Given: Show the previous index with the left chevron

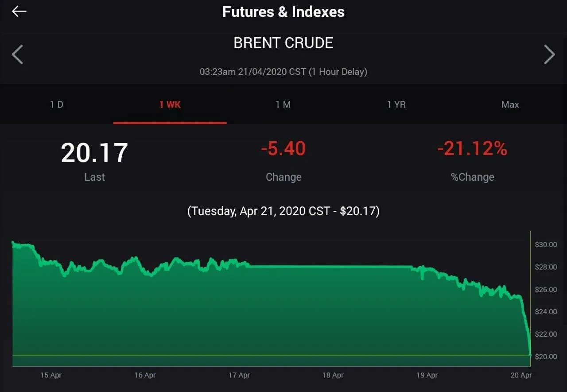Looking at the screenshot, I should point(17,54).
